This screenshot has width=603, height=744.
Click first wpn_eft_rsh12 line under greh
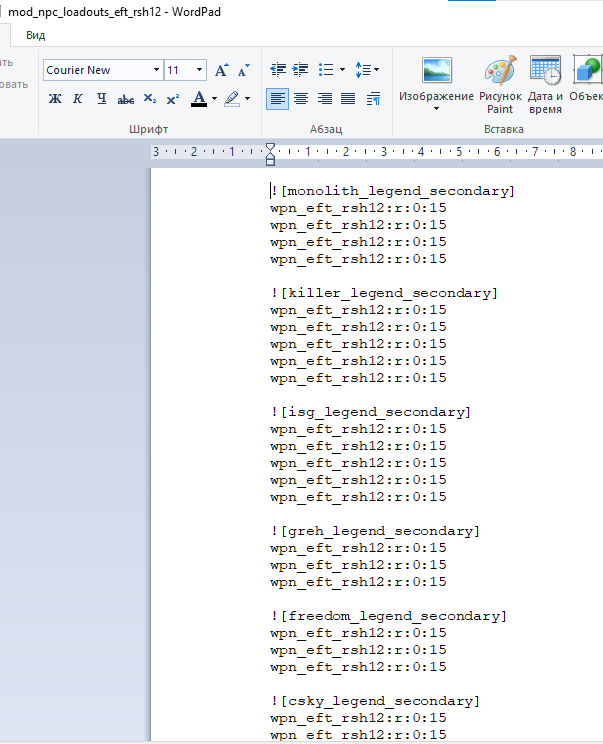[358, 548]
